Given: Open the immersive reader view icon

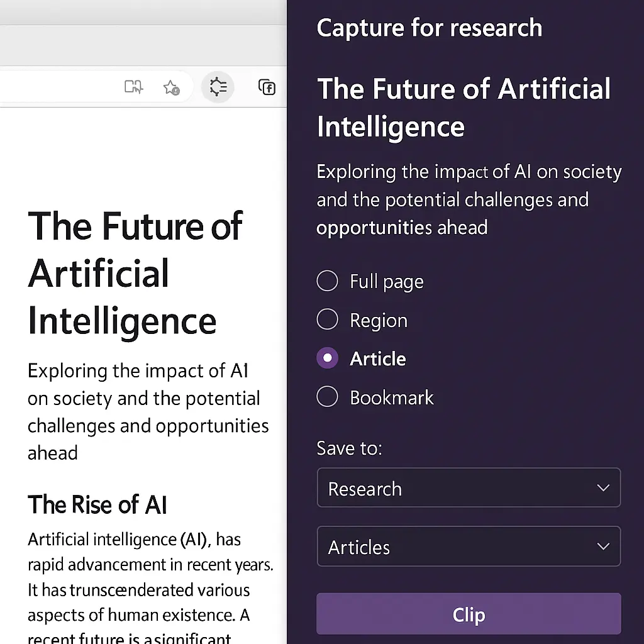Looking at the screenshot, I should [x=133, y=87].
